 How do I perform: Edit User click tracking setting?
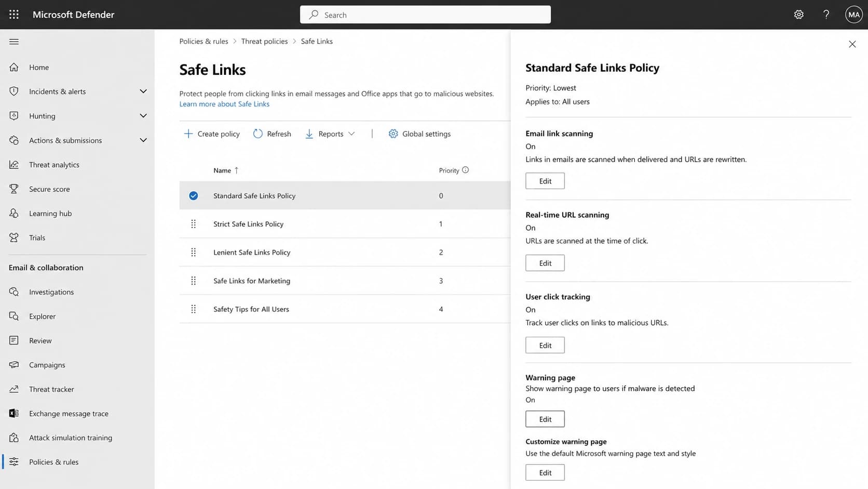(545, 345)
